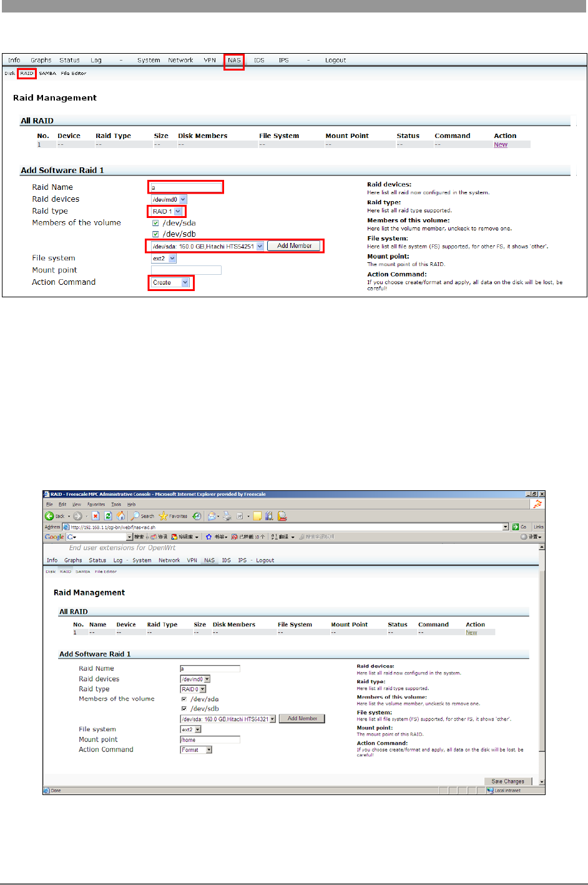Open Favorites star in Internet Explorer toolbar
The width and height of the screenshot is (588, 885).
(174, 516)
